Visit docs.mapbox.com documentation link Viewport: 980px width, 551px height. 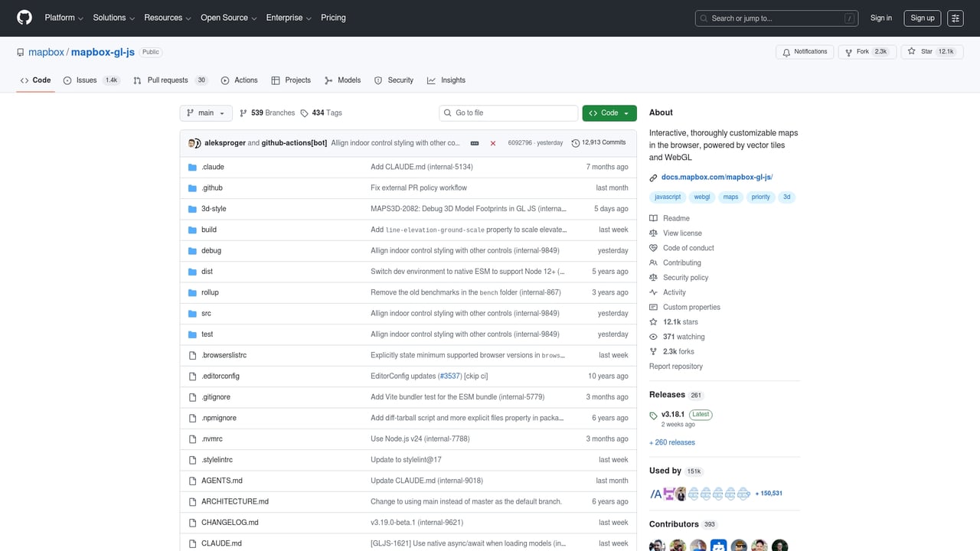[x=716, y=176]
